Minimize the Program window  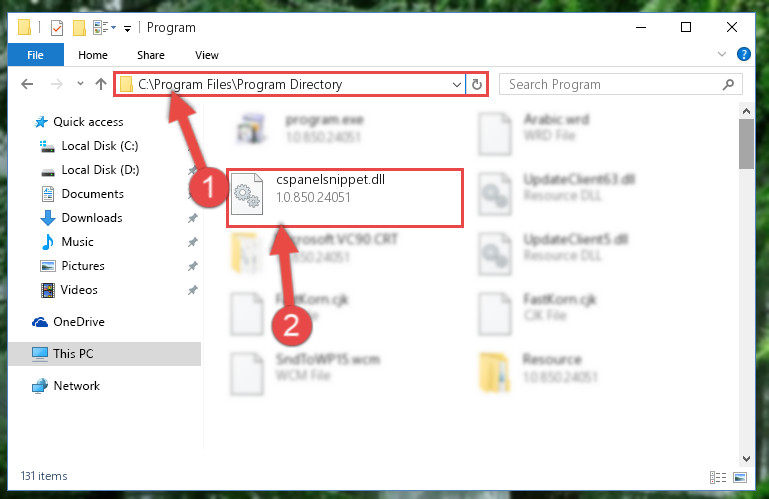click(x=641, y=27)
